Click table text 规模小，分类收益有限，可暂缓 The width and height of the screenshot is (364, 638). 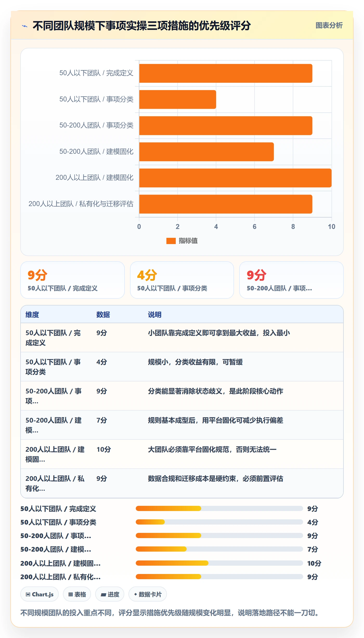tap(195, 362)
